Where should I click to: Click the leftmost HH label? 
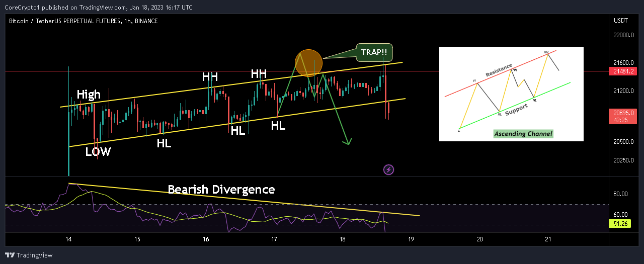pyautogui.click(x=210, y=77)
